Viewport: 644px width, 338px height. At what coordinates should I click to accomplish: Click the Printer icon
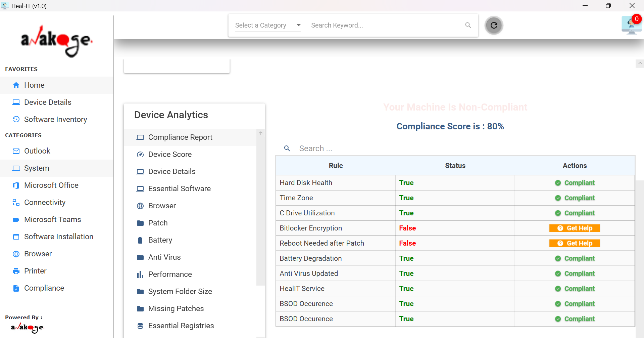pos(16,271)
